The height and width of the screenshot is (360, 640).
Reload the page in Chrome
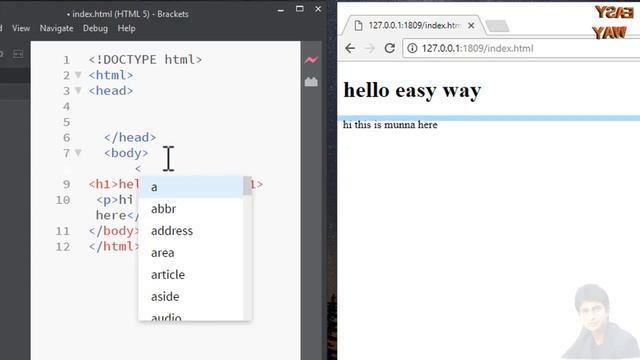[x=390, y=48]
